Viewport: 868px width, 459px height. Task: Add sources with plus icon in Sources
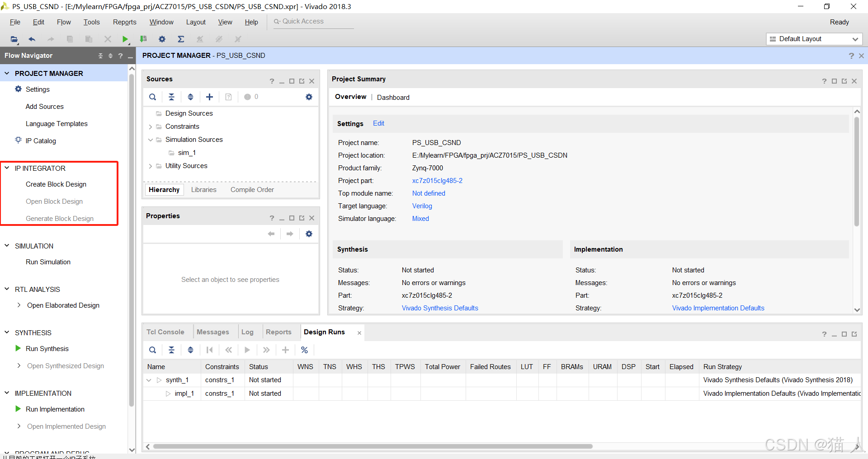[209, 97]
